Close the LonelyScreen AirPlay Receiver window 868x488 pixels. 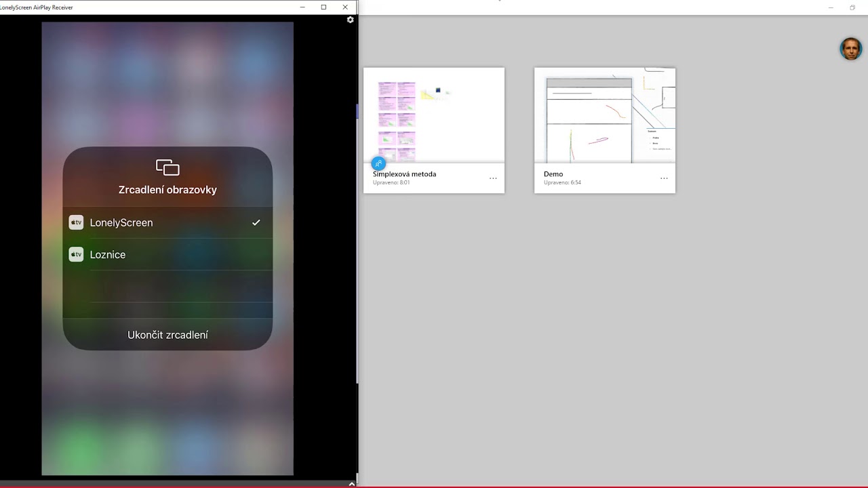[345, 7]
